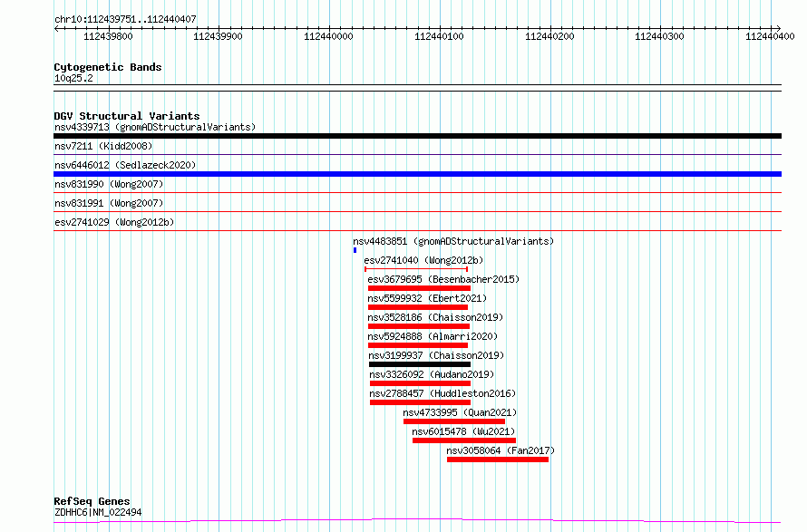This screenshot has height=532, width=807.
Task: Click the Cytogenetic Bands track heading
Action: click(x=107, y=67)
